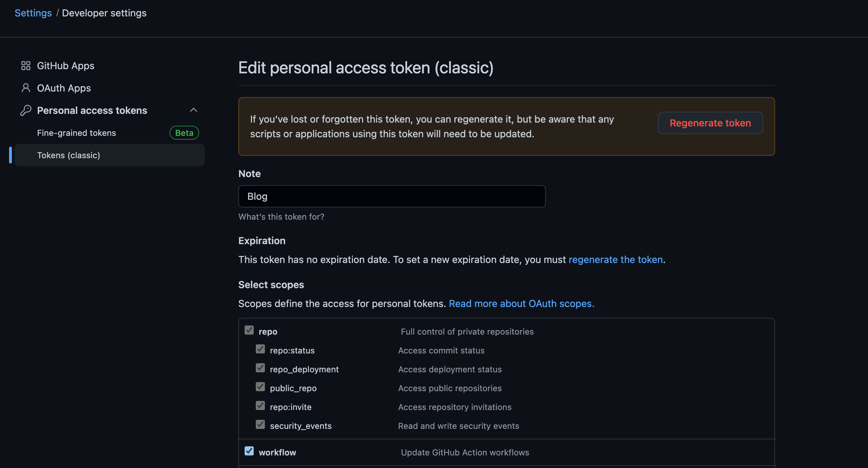Toggle the security_events checkbox

[260, 424]
